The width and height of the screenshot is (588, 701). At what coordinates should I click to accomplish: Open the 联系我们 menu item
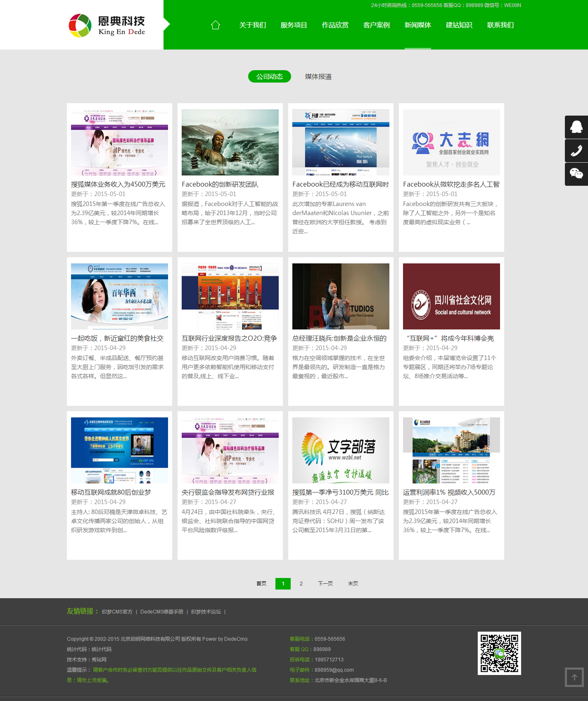pos(500,25)
